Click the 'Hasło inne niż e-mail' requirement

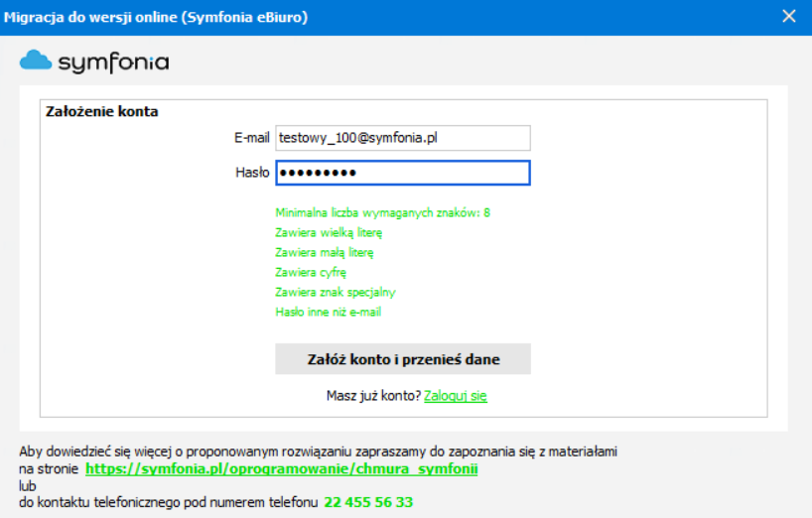[328, 312]
